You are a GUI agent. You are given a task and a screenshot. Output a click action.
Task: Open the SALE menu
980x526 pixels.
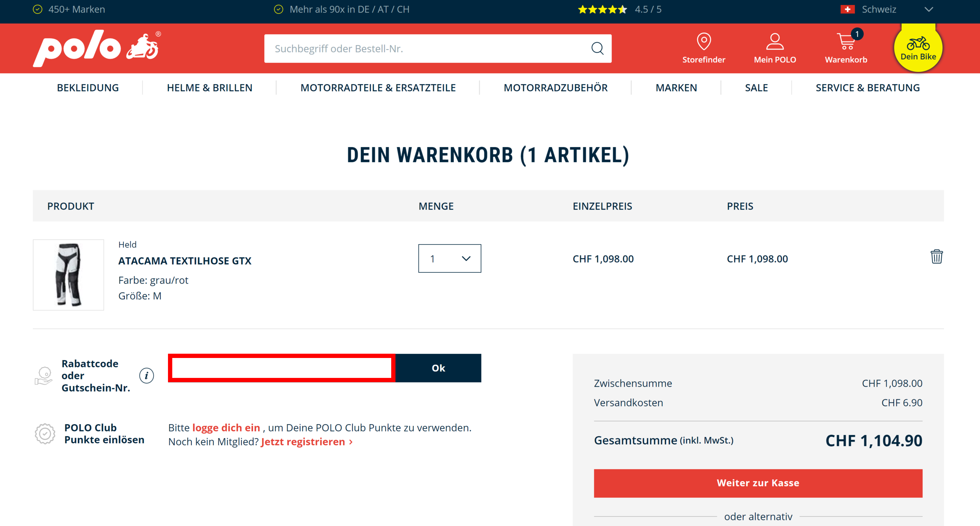coord(756,87)
